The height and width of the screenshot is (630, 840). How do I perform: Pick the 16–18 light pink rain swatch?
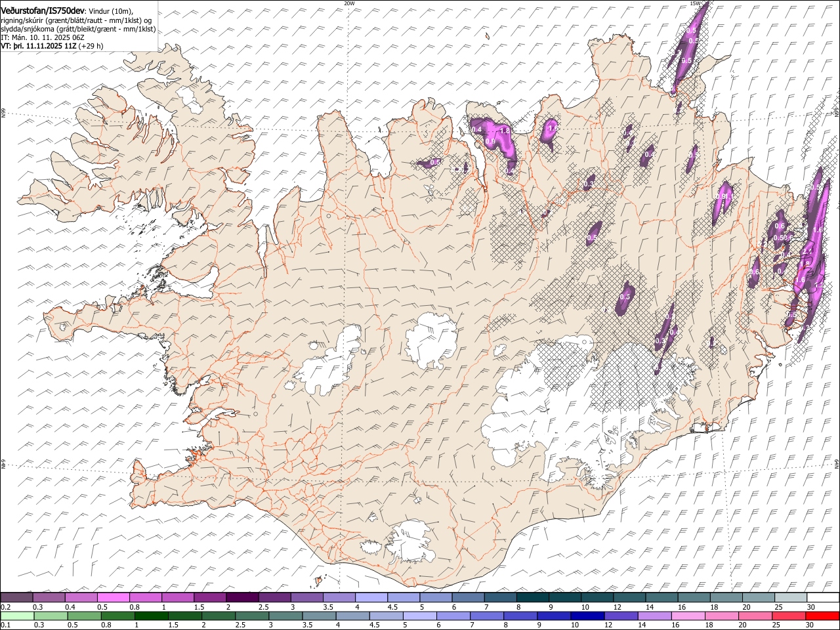[688, 616]
